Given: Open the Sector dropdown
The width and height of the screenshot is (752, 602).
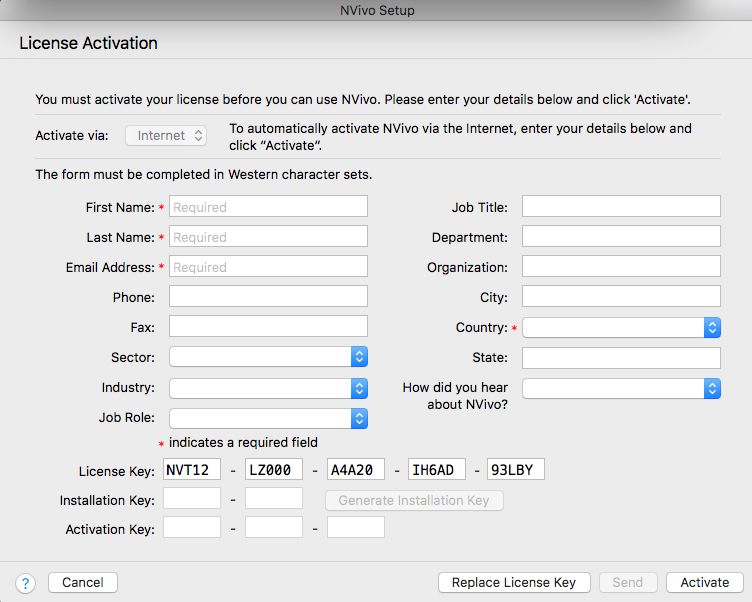Looking at the screenshot, I should pos(268,358).
